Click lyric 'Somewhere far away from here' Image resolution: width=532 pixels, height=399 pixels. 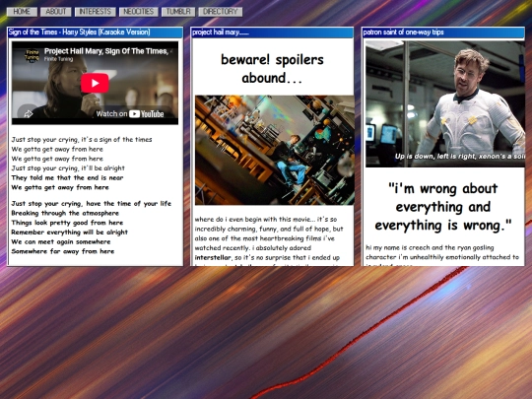click(63, 251)
